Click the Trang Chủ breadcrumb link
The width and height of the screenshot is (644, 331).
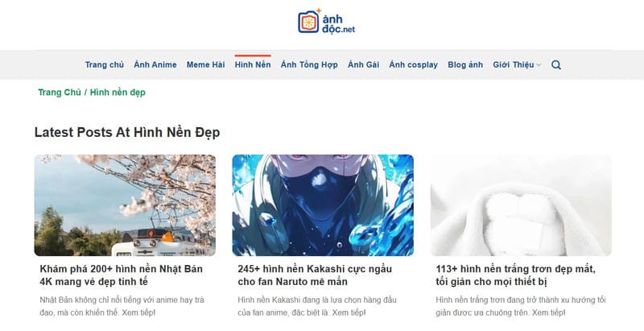[60, 93]
